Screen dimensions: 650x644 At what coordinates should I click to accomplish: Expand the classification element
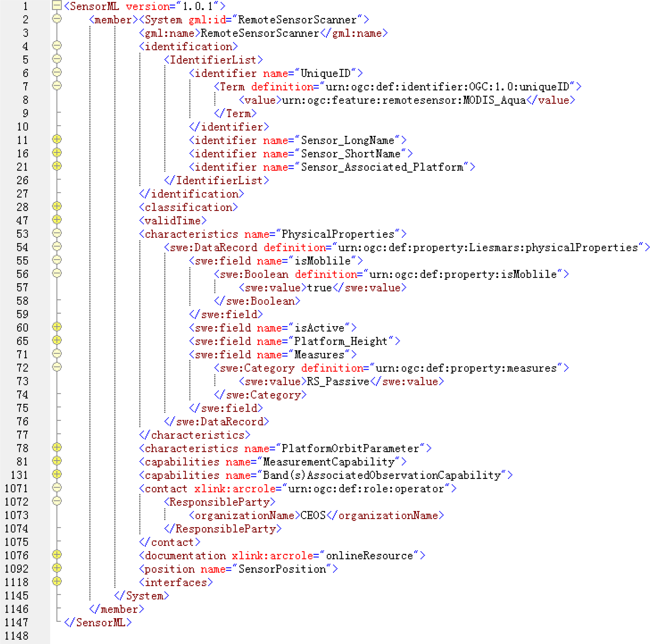coord(57,206)
